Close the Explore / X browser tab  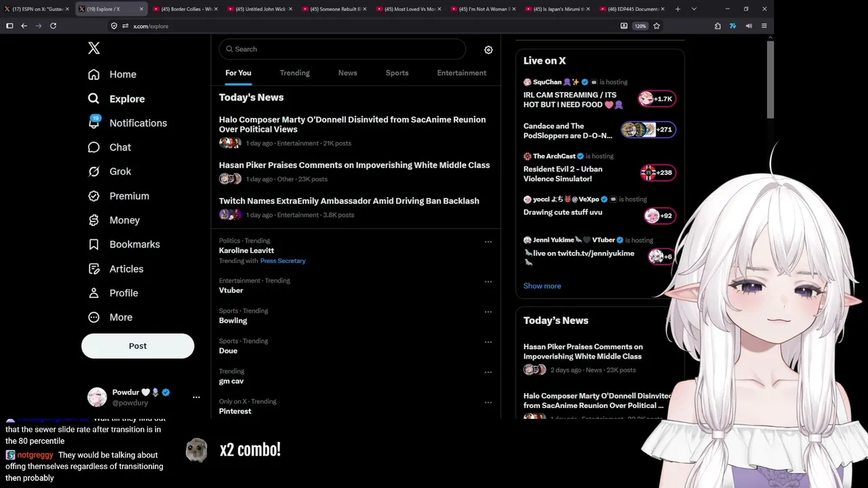141,9
